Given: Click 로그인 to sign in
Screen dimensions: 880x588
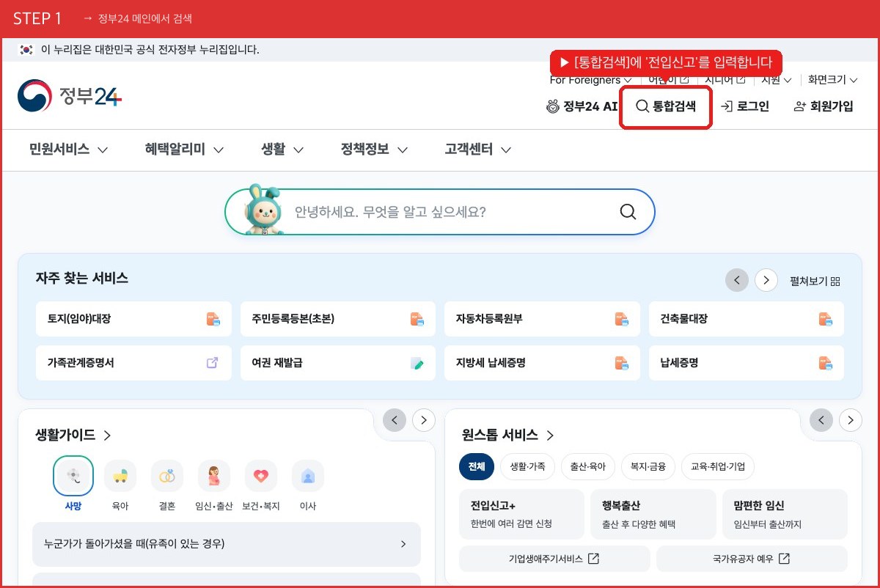Looking at the screenshot, I should tap(745, 106).
